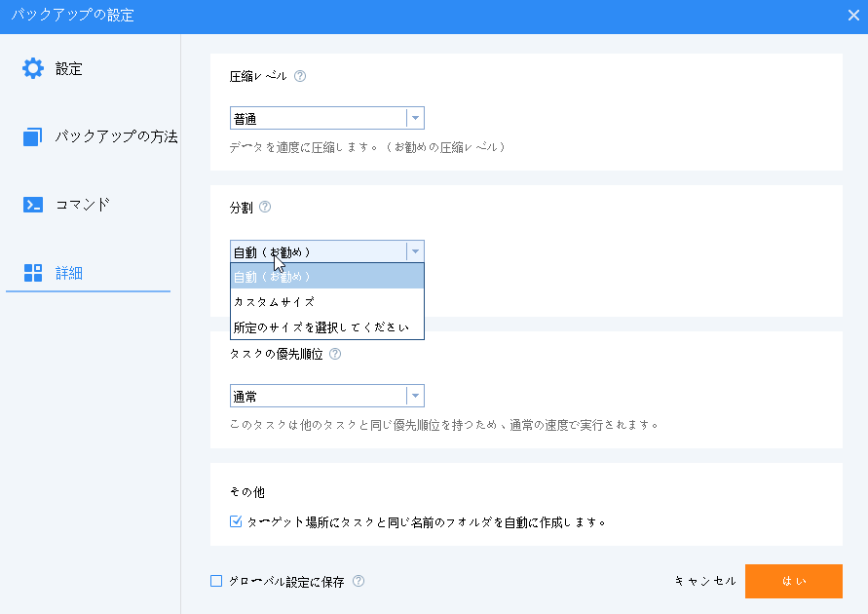Enable the グローバル設定に保存 checkbox
Image resolution: width=868 pixels, height=614 pixels.
click(217, 582)
